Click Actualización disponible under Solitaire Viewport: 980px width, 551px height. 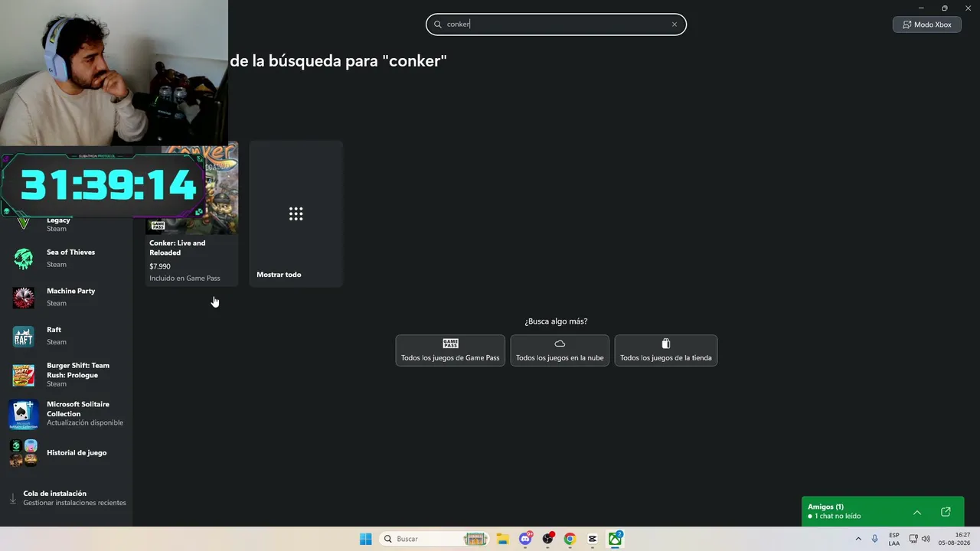[85, 423]
